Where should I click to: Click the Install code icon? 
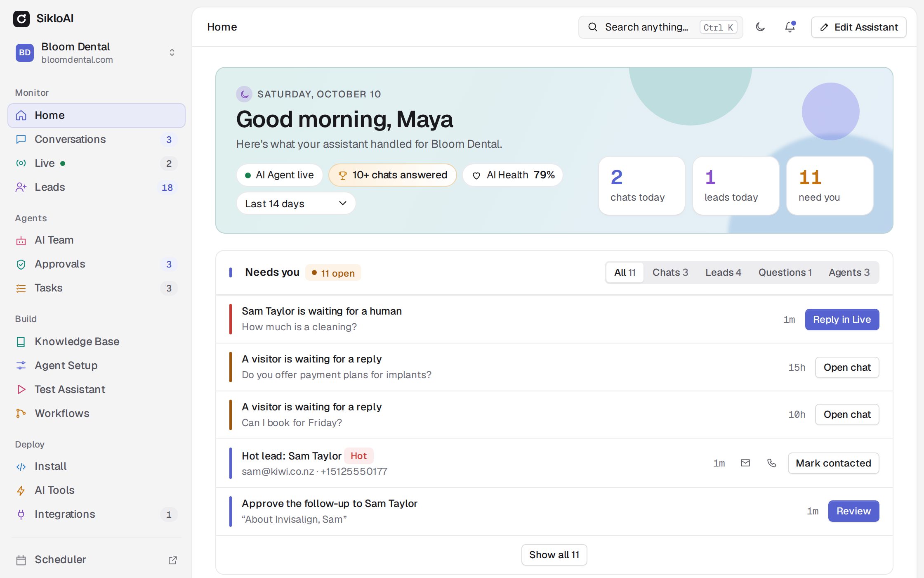[21, 467]
